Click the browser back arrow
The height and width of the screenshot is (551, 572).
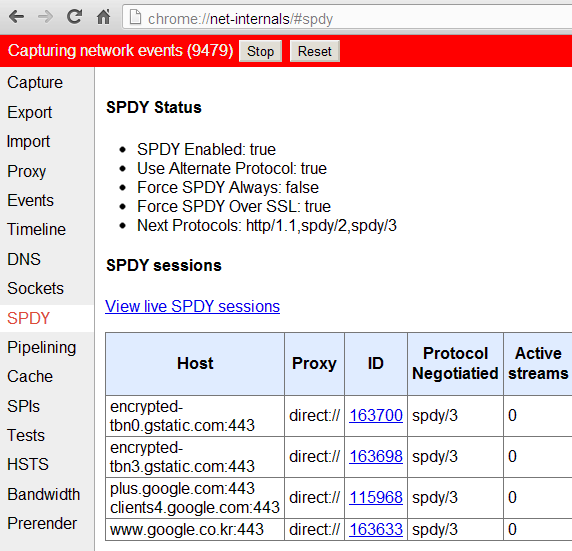coord(16,17)
